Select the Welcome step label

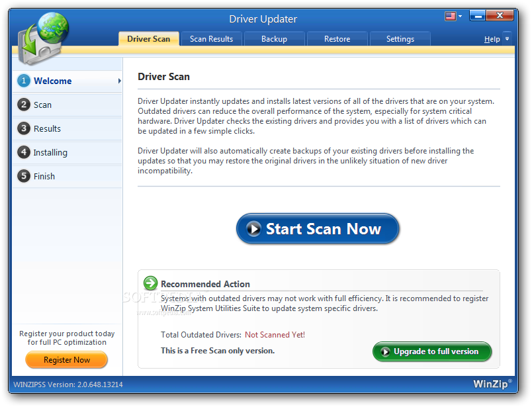pos(52,81)
